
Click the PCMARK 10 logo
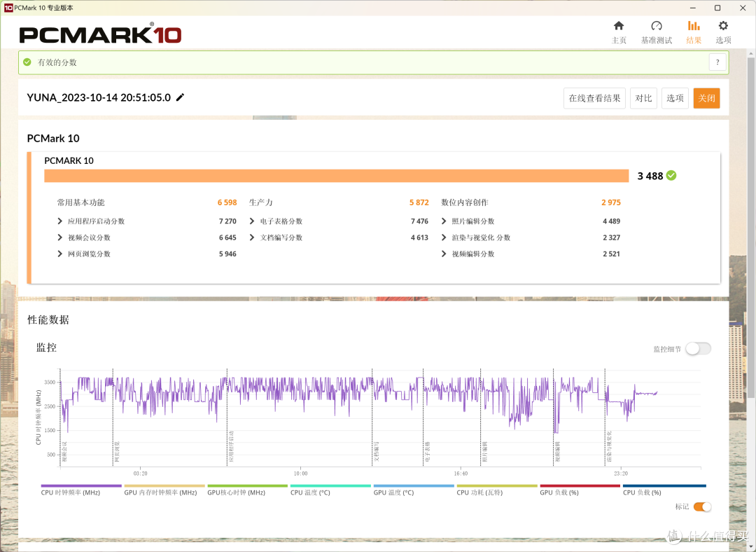pyautogui.click(x=100, y=34)
